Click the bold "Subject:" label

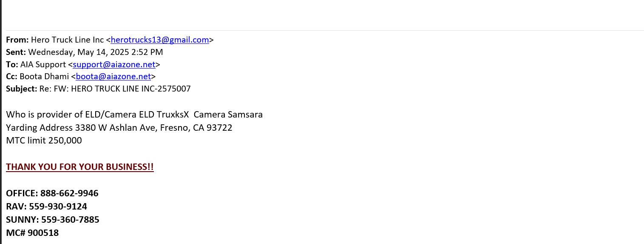22,89
